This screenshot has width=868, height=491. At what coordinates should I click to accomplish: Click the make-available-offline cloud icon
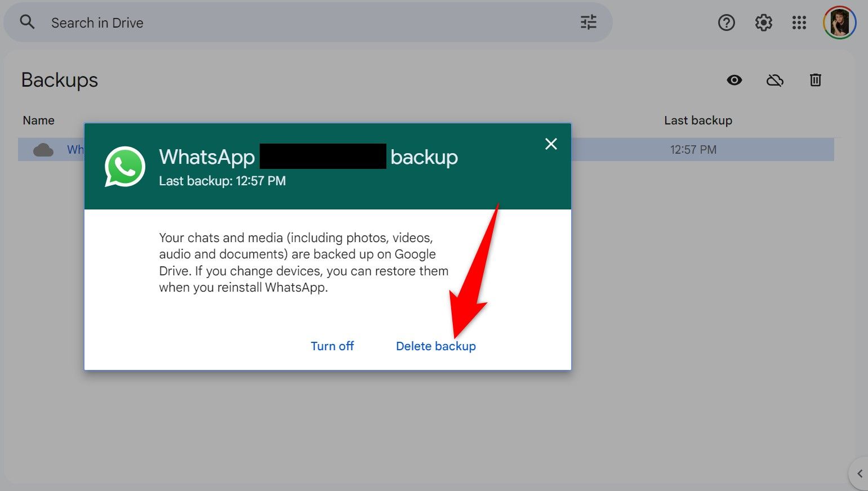774,80
